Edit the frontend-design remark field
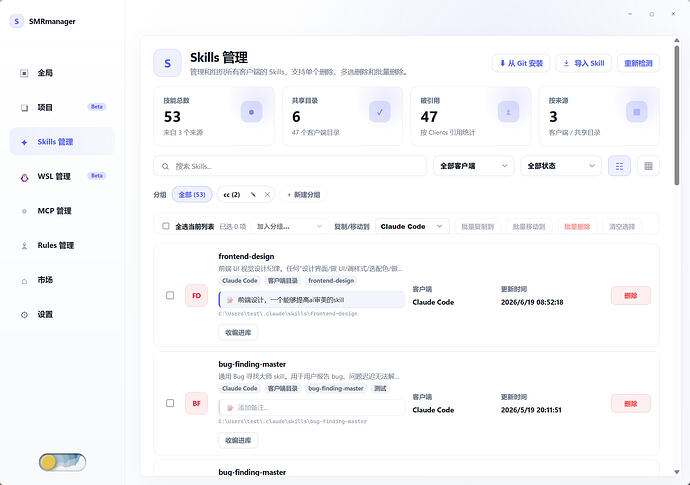Image resolution: width=690 pixels, height=485 pixels. click(312, 300)
